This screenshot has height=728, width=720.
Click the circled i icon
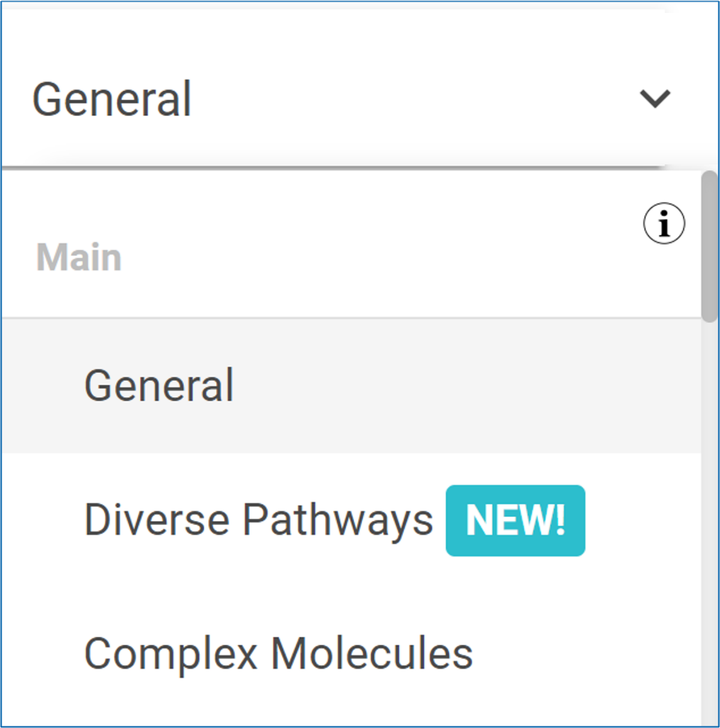click(664, 223)
